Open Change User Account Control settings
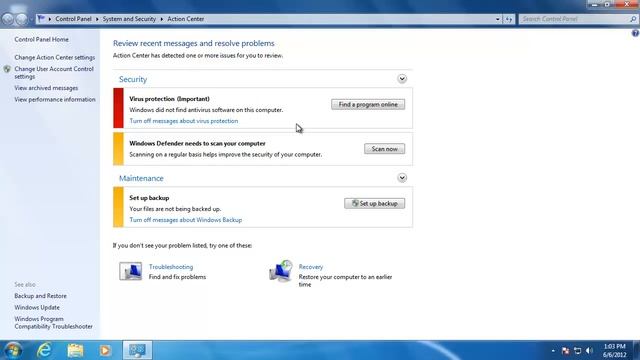Viewport: 640px width, 360px height. tap(54, 73)
